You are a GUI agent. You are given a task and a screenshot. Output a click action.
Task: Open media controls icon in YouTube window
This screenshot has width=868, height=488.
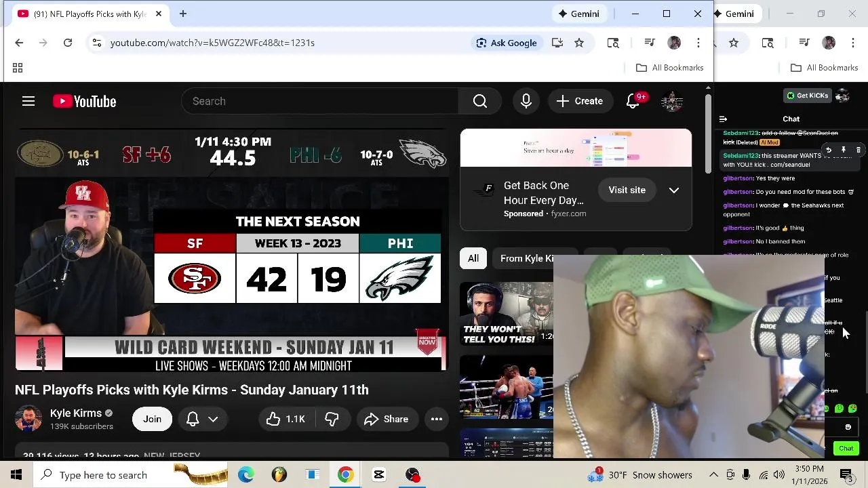[x=650, y=43]
